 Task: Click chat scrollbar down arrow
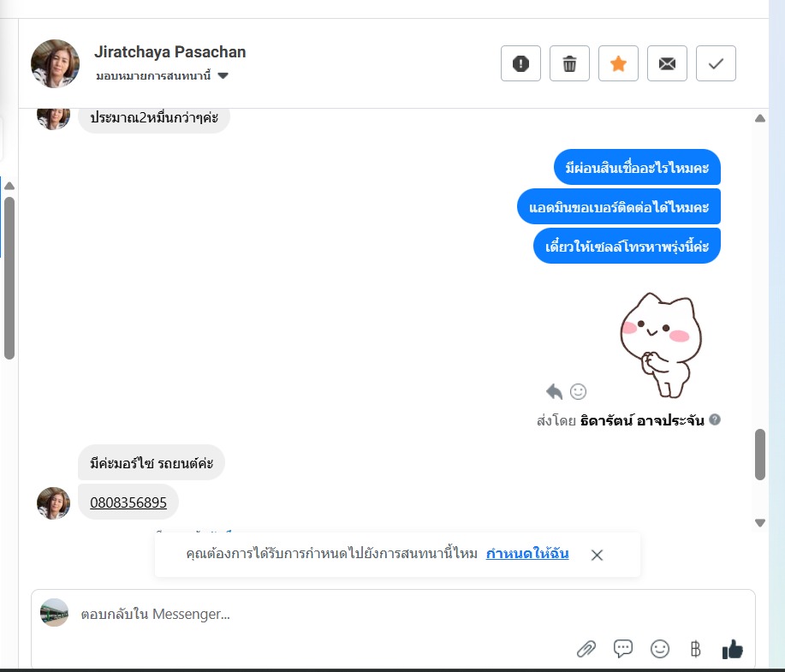[760, 523]
